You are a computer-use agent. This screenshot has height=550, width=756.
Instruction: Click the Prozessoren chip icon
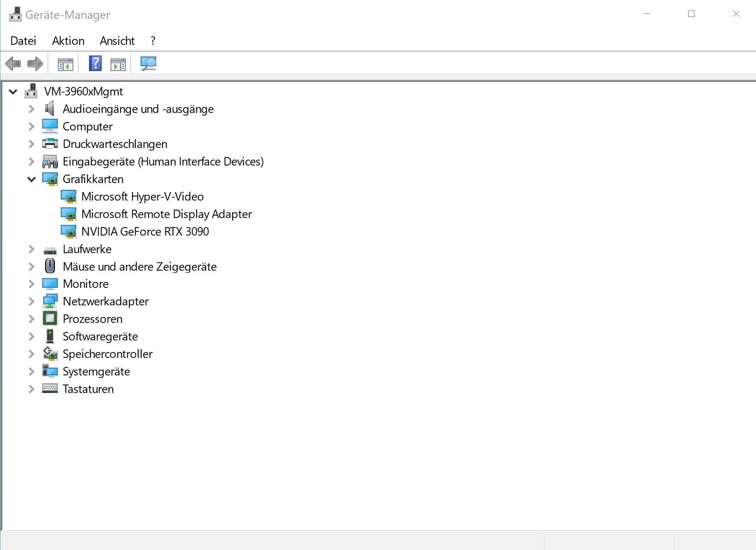pos(50,318)
